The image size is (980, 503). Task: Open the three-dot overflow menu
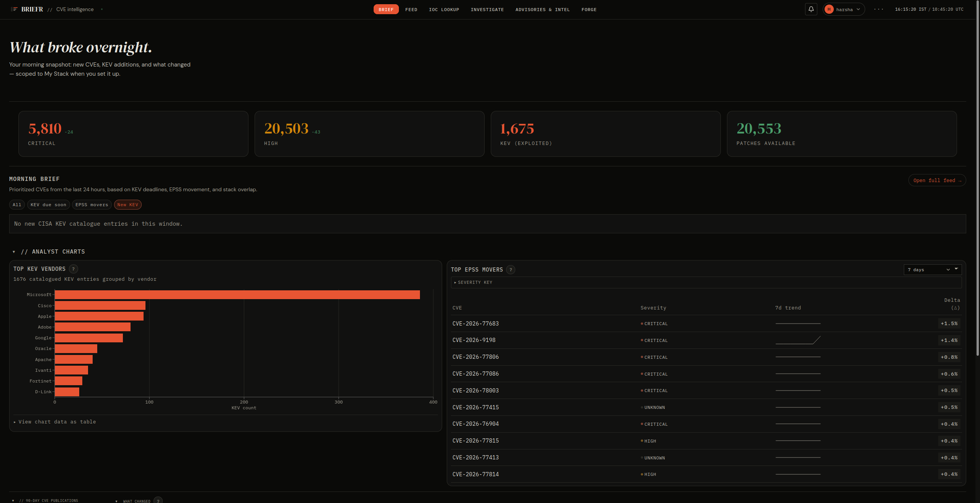coord(879,9)
